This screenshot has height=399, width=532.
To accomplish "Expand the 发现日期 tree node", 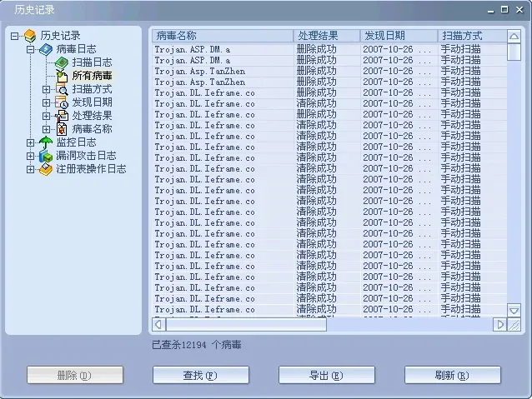I will [46, 102].
